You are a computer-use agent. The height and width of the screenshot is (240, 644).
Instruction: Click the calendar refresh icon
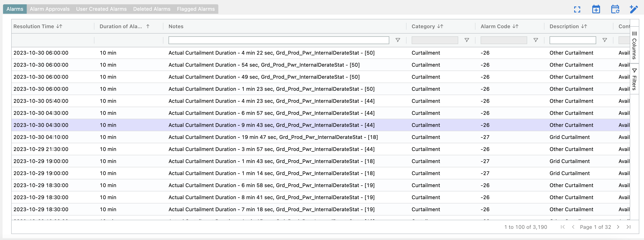tap(615, 9)
